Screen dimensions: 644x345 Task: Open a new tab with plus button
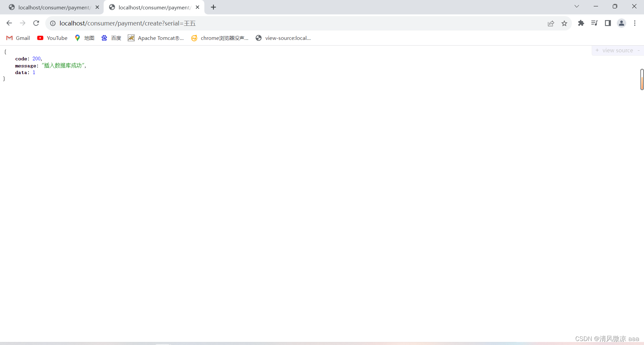pyautogui.click(x=213, y=7)
